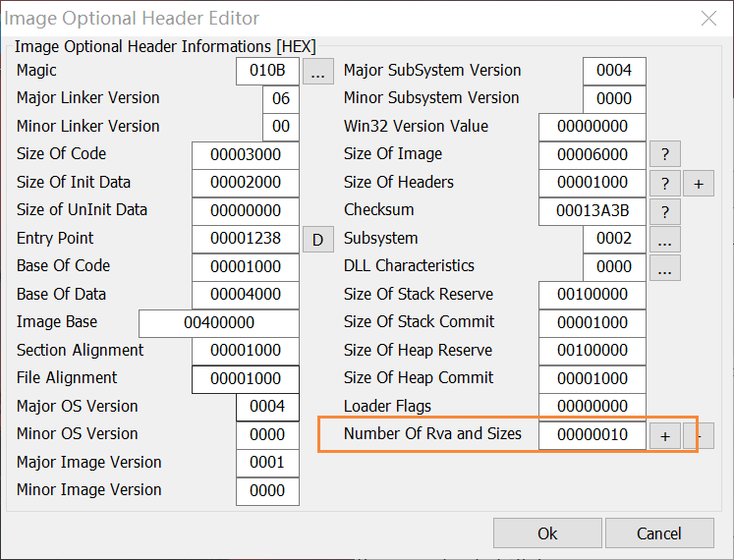Select the Major SubSystem Version field

tap(614, 71)
